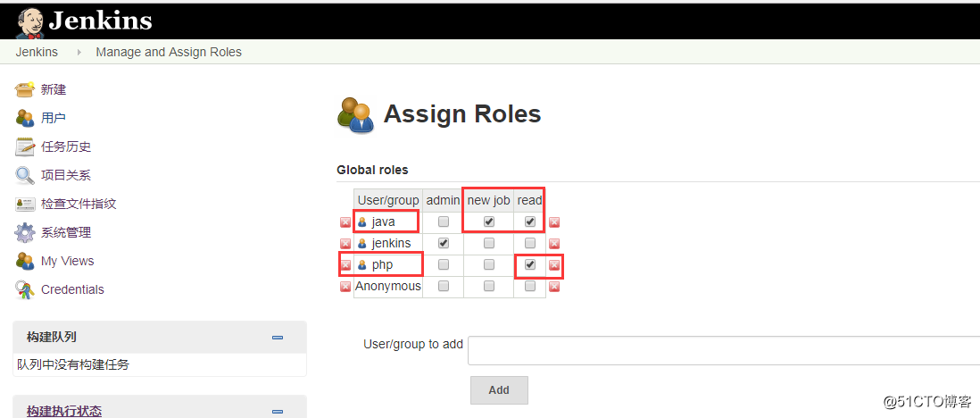Remove Anonymous using right-side red X
Viewport: 980px width, 418px height.
(553, 286)
